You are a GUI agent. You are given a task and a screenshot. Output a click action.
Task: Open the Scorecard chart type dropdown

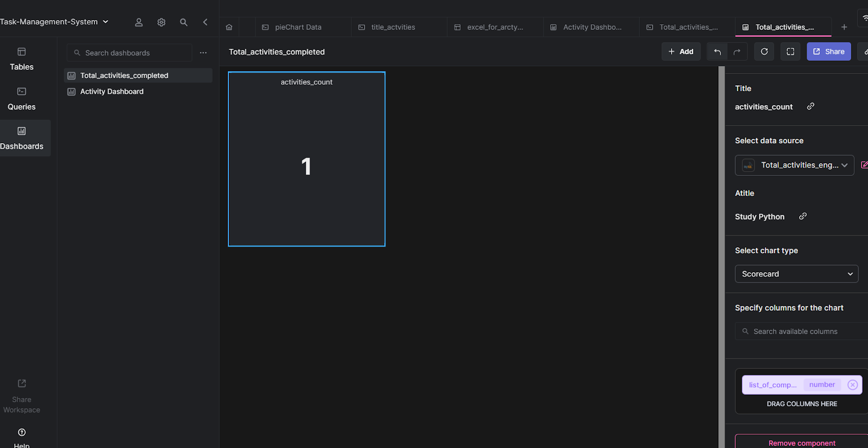pyautogui.click(x=797, y=274)
